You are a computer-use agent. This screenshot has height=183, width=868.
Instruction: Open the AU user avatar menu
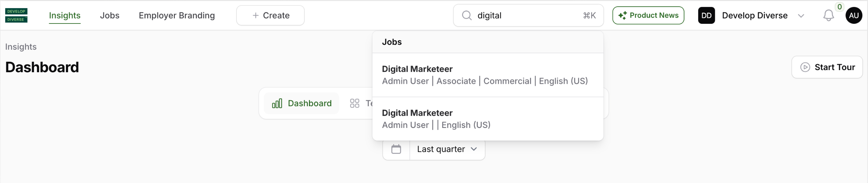pyautogui.click(x=854, y=15)
